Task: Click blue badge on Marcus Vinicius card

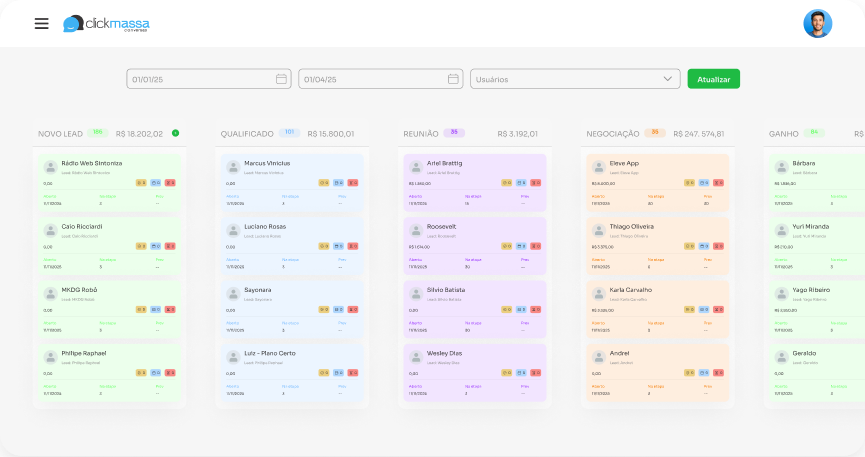Action: pyautogui.click(x=338, y=183)
